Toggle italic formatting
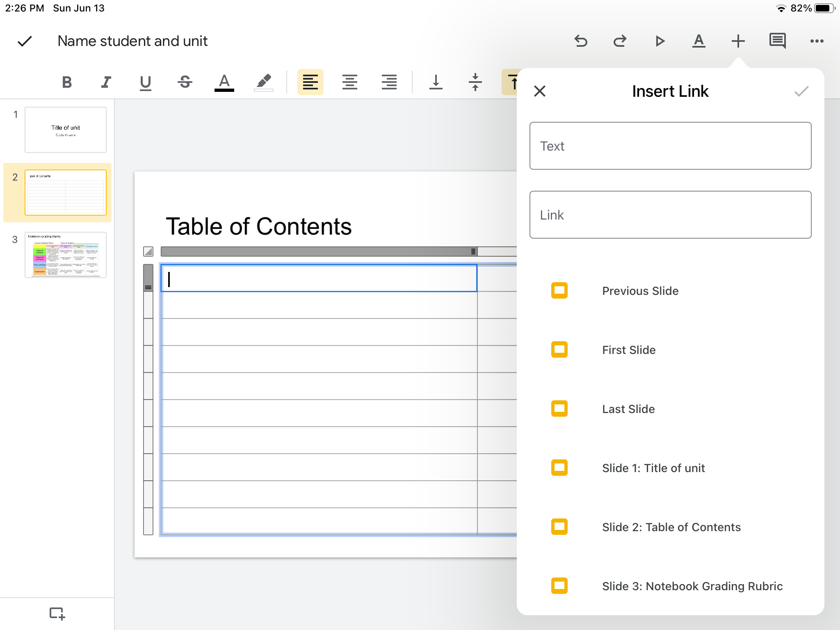The height and width of the screenshot is (630, 840). (x=106, y=82)
